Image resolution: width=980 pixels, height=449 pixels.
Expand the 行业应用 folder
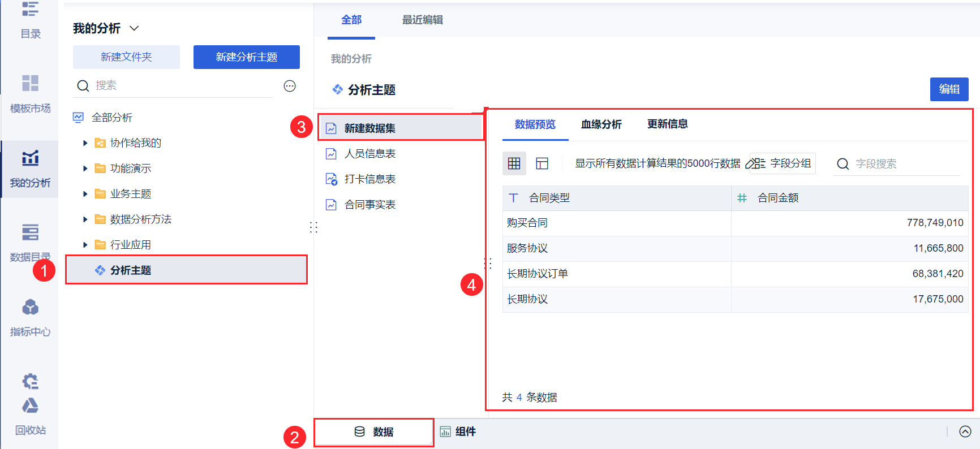point(85,245)
